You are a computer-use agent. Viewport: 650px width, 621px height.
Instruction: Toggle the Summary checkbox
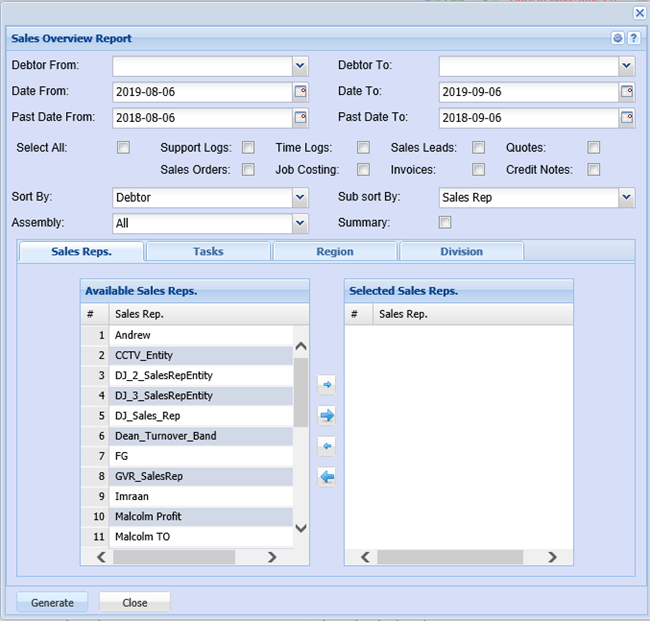445,222
